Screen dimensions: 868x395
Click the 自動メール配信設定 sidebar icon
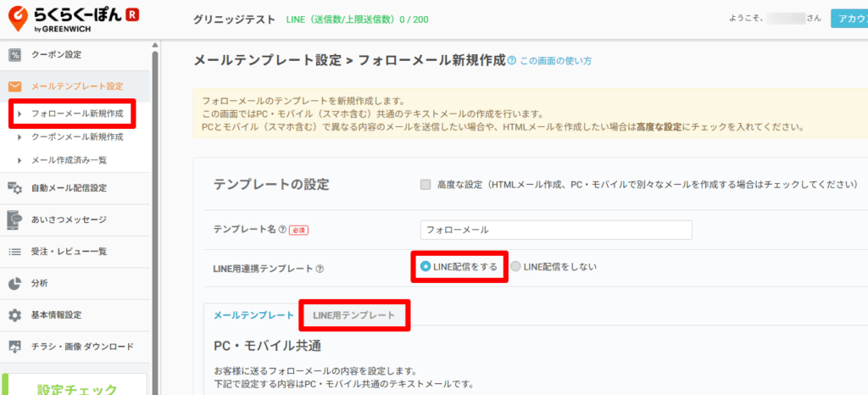[14, 188]
